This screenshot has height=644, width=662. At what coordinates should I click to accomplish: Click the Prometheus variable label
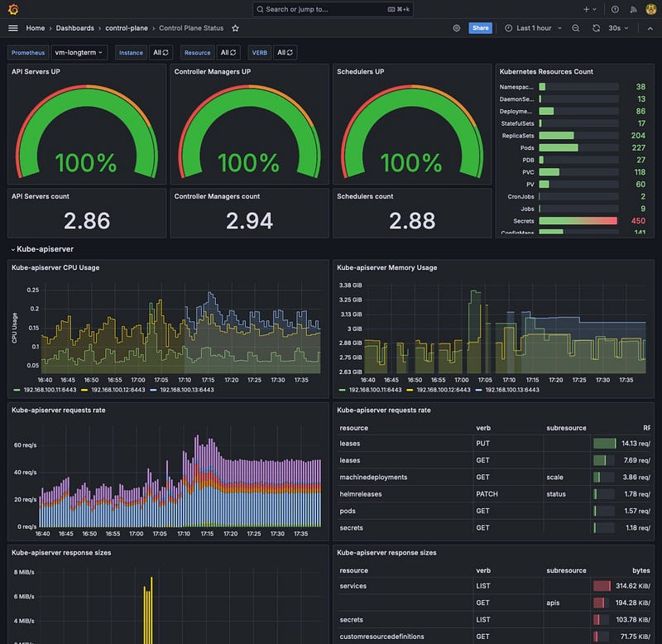tap(28, 52)
